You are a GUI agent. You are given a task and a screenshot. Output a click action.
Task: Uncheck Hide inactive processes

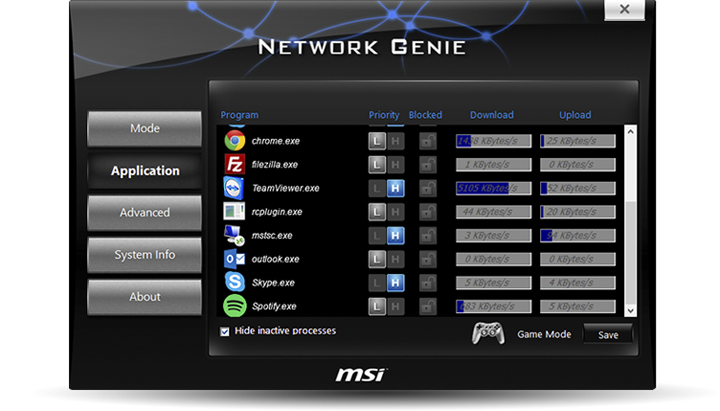[x=225, y=331]
